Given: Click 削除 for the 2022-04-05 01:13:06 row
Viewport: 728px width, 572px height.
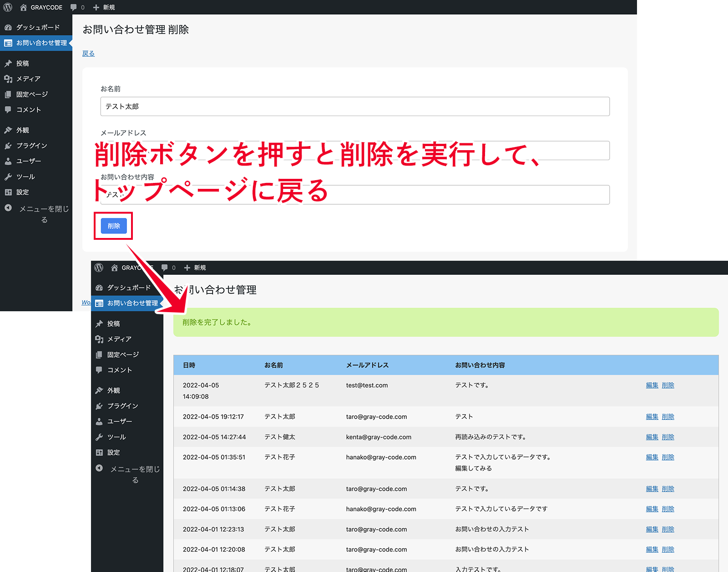Looking at the screenshot, I should point(668,509).
